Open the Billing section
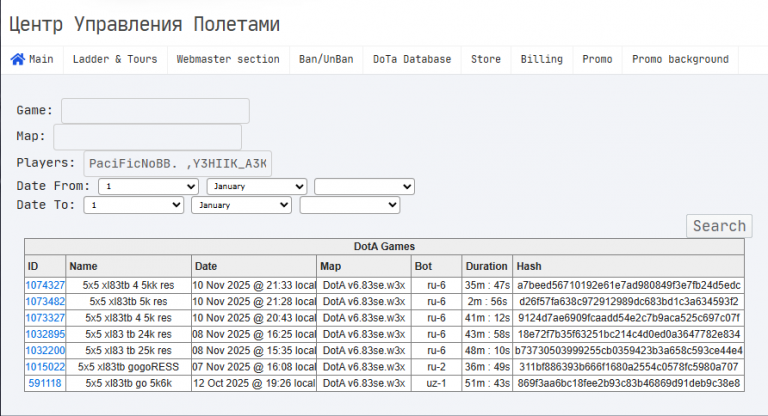Screen dimensions: 768x416 (x=542, y=59)
